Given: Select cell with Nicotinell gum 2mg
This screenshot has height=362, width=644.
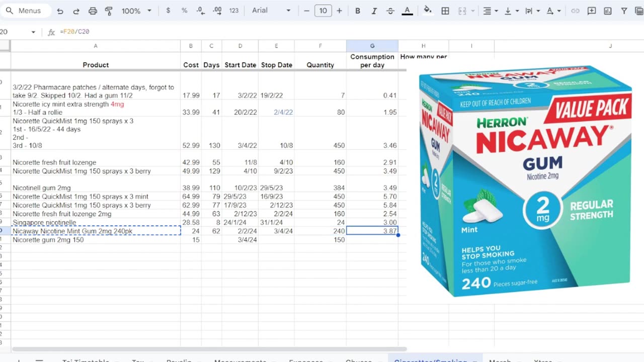Looking at the screenshot, I should [96, 184].
